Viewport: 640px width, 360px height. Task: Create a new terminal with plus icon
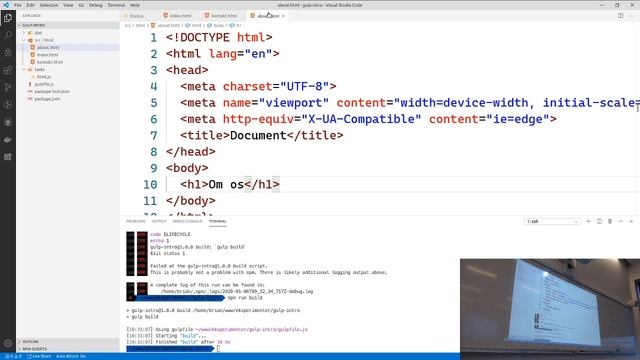pos(588,221)
